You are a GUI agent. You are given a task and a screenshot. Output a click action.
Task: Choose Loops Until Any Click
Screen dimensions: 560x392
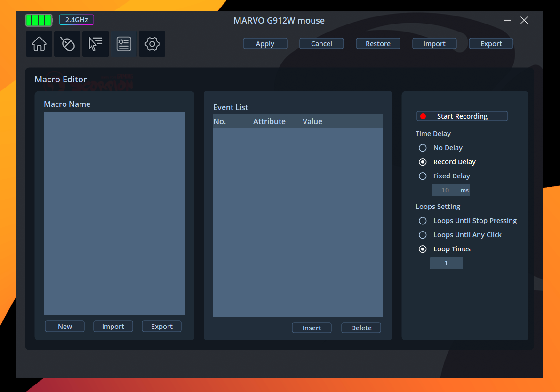pyautogui.click(x=423, y=235)
